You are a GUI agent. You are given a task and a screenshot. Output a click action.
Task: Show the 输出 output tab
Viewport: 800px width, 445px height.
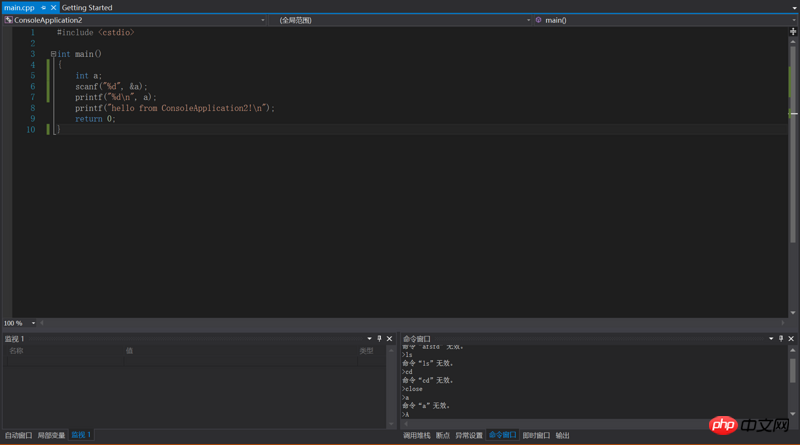562,435
